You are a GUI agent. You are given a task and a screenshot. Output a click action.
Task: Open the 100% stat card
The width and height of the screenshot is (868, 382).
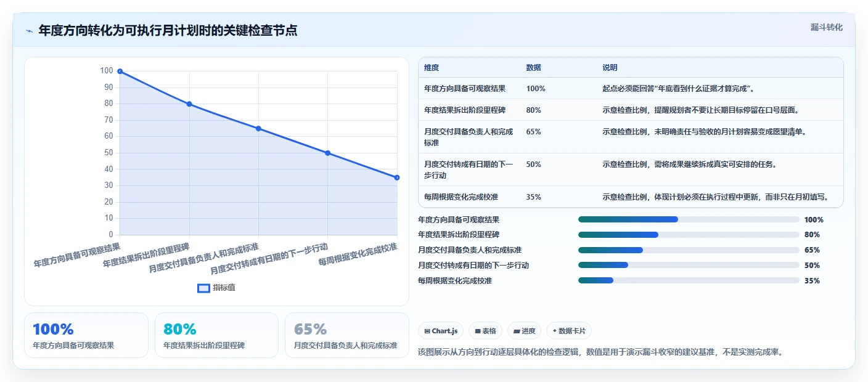[86, 335]
